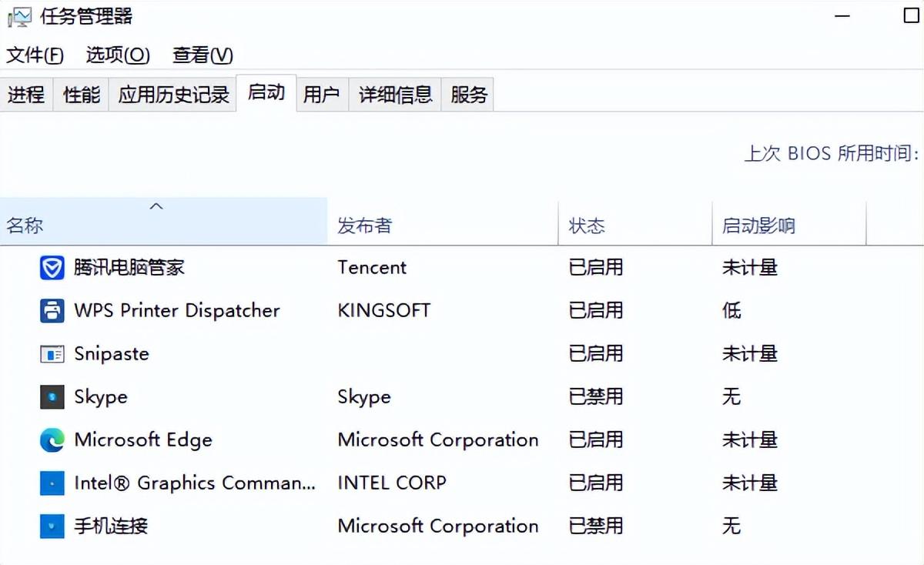Screen dimensions: 924x565
Task: Click 未计量 impact of Snipaste
Action: click(x=750, y=354)
